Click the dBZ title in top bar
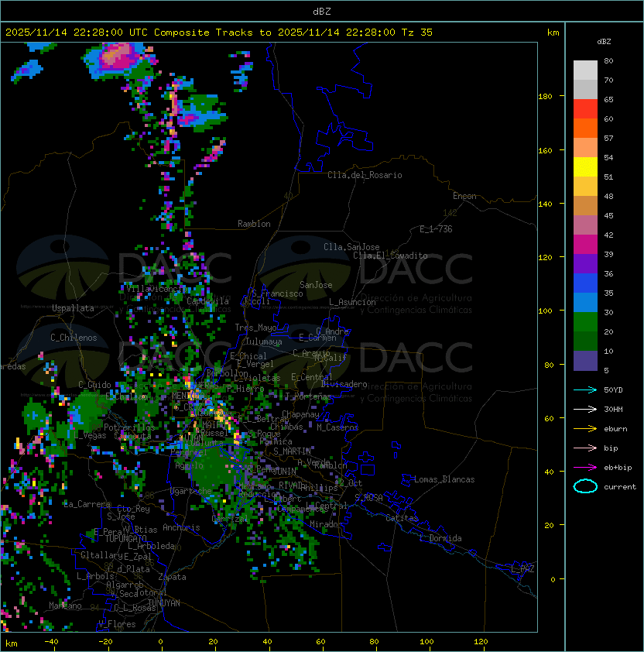Screen dimensions: 644x652 pyautogui.click(x=322, y=12)
